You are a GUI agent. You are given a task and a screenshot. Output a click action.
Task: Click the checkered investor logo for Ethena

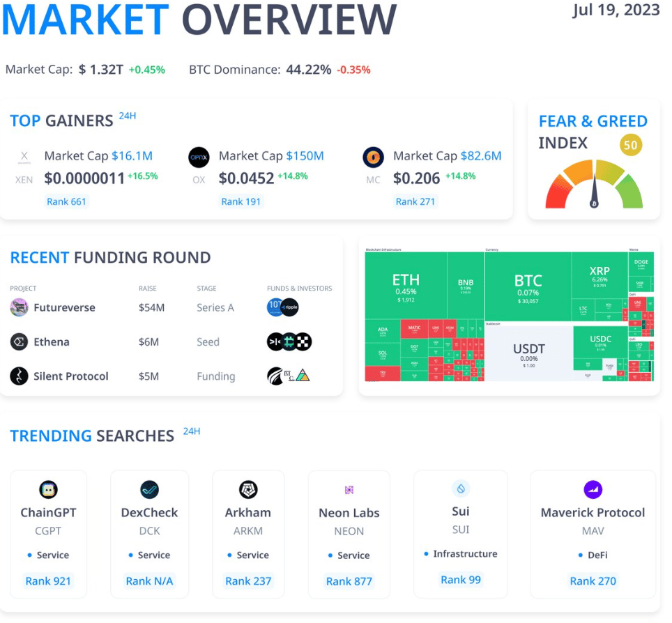tap(303, 341)
